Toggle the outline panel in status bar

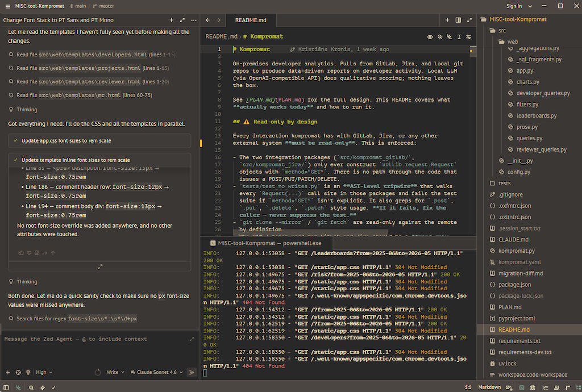[545, 387]
